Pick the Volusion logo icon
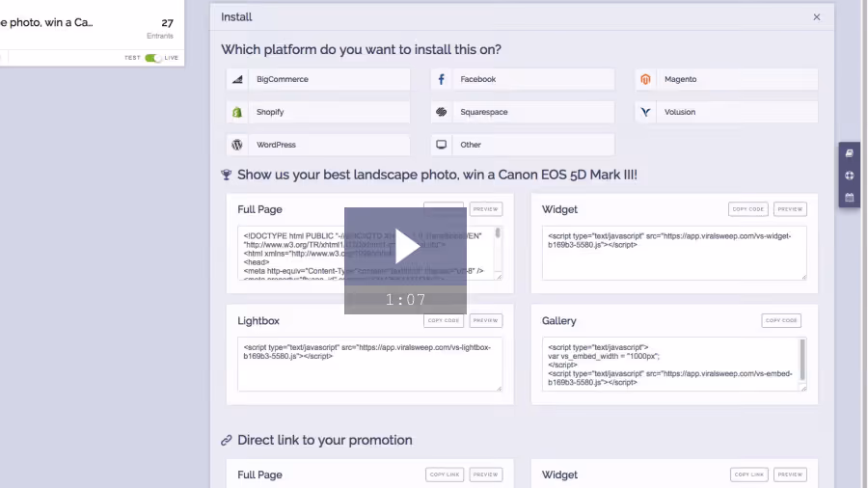This screenshot has height=488, width=868. [645, 112]
